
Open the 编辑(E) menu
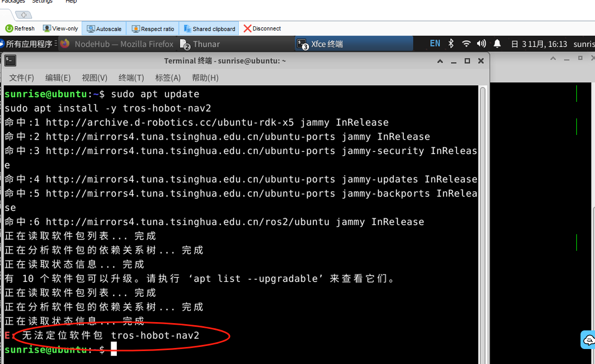58,78
